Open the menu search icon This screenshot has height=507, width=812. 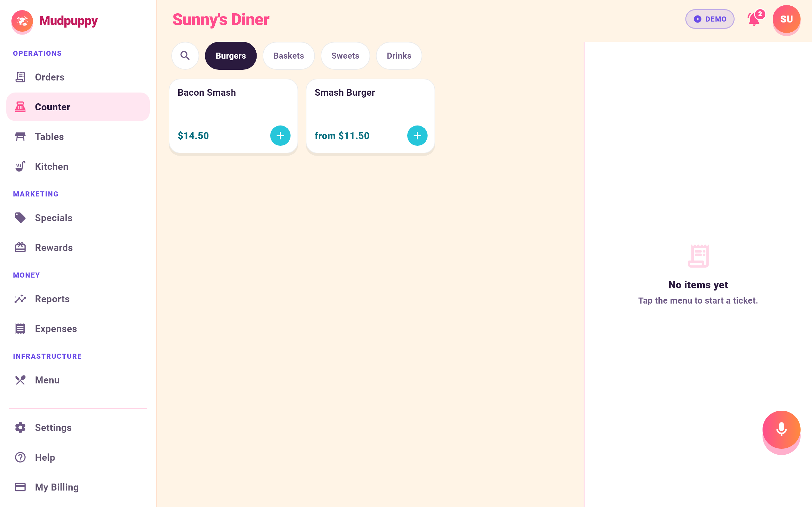pos(185,56)
